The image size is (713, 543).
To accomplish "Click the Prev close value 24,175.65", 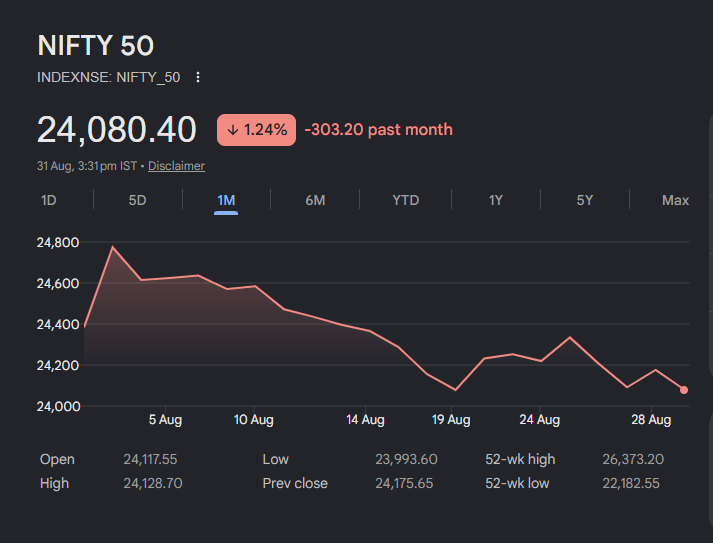I will click(x=404, y=483).
